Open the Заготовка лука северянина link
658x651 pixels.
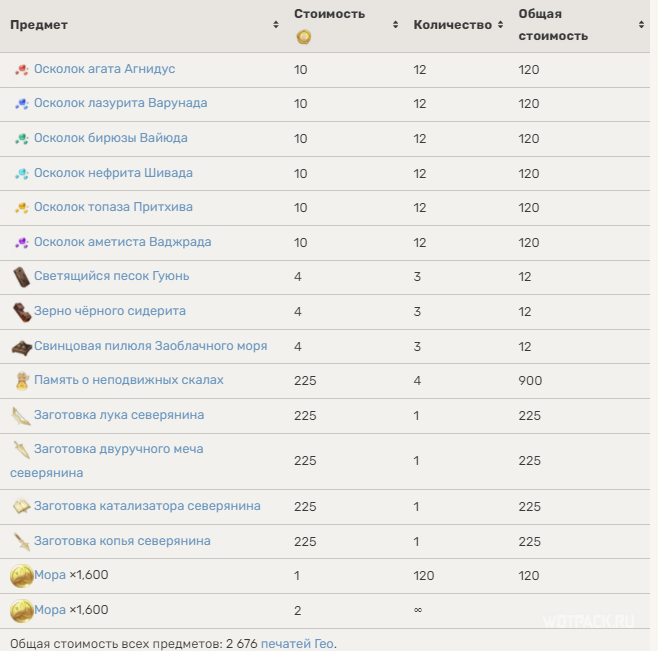[x=119, y=415]
